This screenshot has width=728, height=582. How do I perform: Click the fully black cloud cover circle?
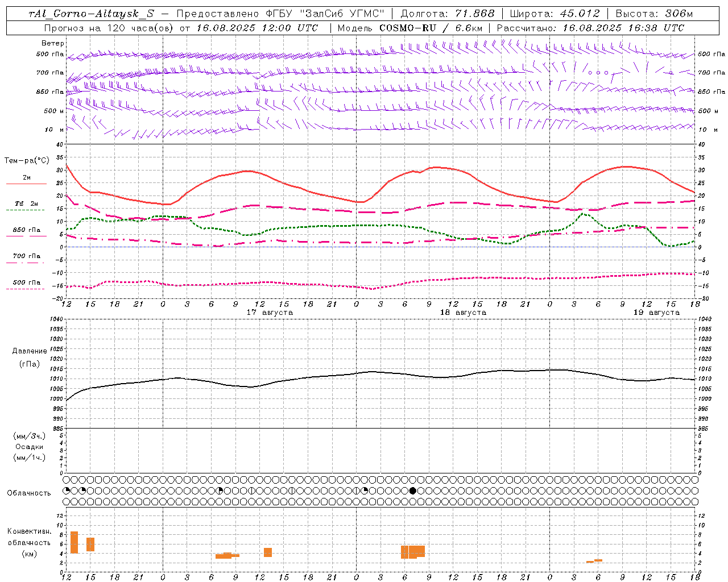coord(413,490)
